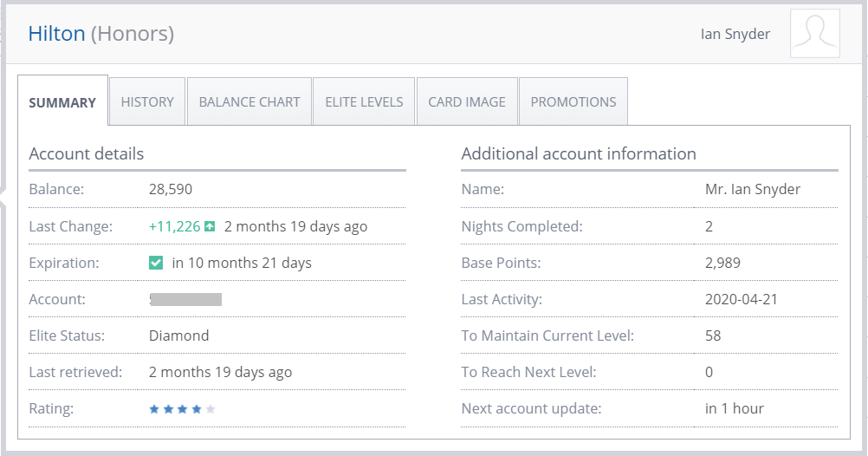Click the Nights Completed value 2
Viewport: 868px width, 456px height.
point(709,226)
